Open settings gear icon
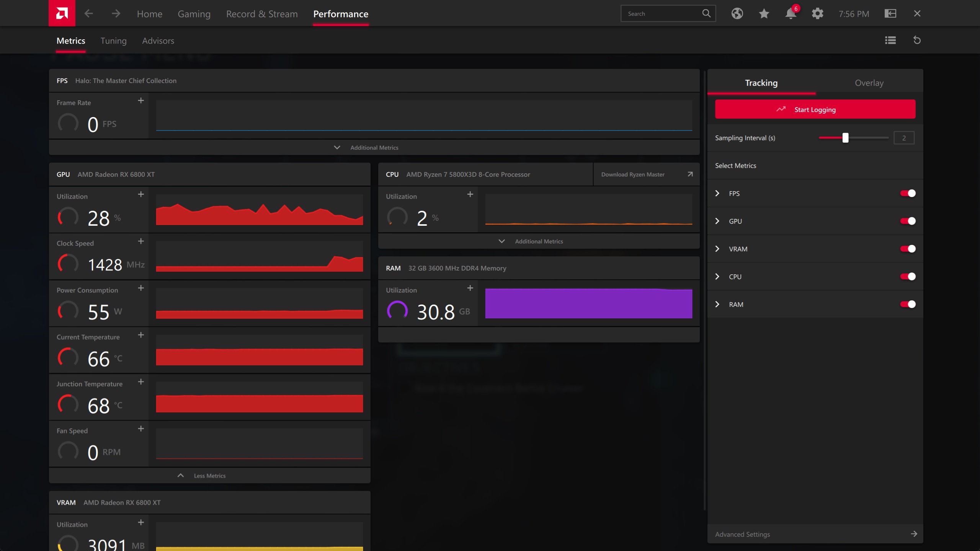The height and width of the screenshot is (551, 980). pos(817,14)
